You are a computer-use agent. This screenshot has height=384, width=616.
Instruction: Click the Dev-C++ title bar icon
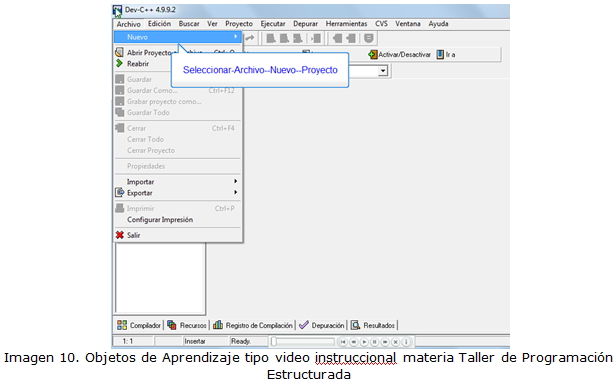[x=117, y=10]
